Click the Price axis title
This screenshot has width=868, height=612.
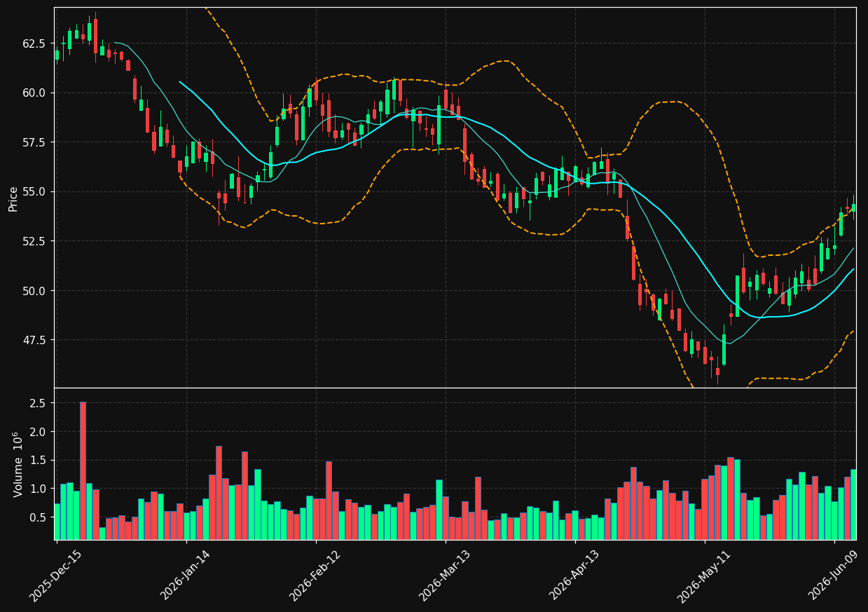tap(13, 198)
